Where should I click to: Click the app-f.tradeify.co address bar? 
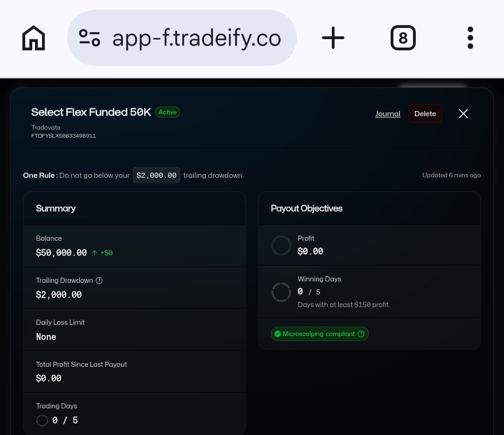point(182,38)
